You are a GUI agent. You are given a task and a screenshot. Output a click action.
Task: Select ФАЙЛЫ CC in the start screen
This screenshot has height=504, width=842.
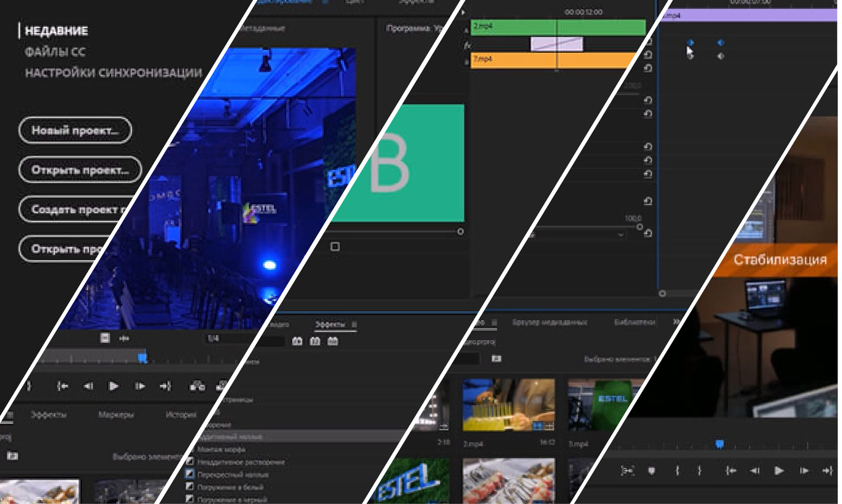(55, 52)
